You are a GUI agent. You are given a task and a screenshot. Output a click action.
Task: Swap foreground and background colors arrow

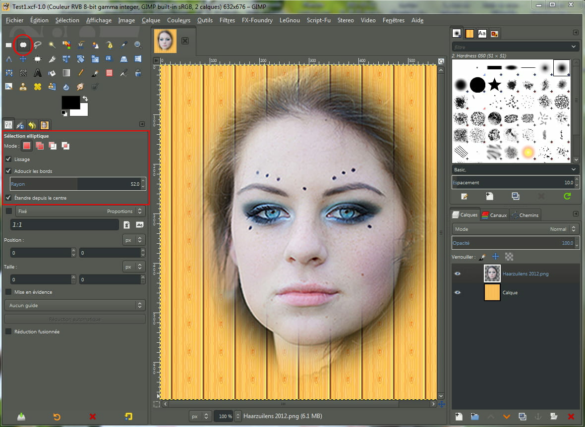pos(85,99)
